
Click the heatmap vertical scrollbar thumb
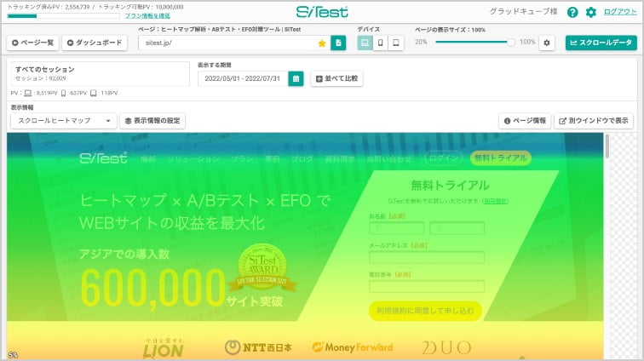(607, 146)
